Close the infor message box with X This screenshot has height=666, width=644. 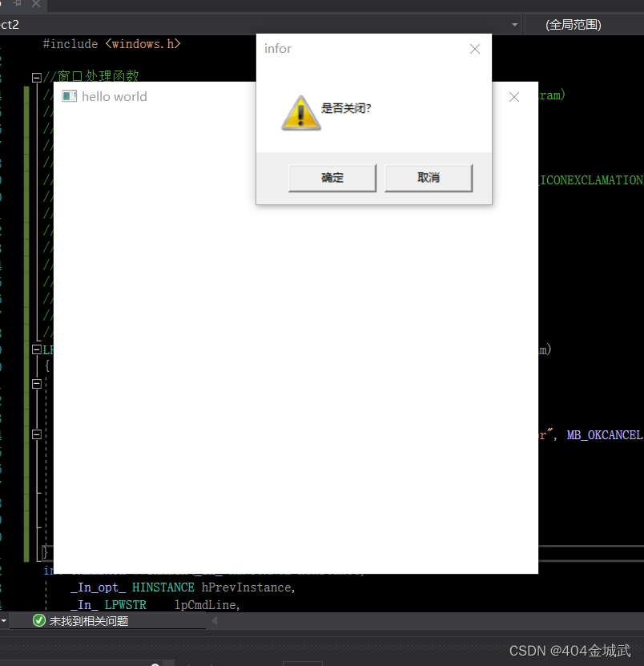[x=474, y=49]
